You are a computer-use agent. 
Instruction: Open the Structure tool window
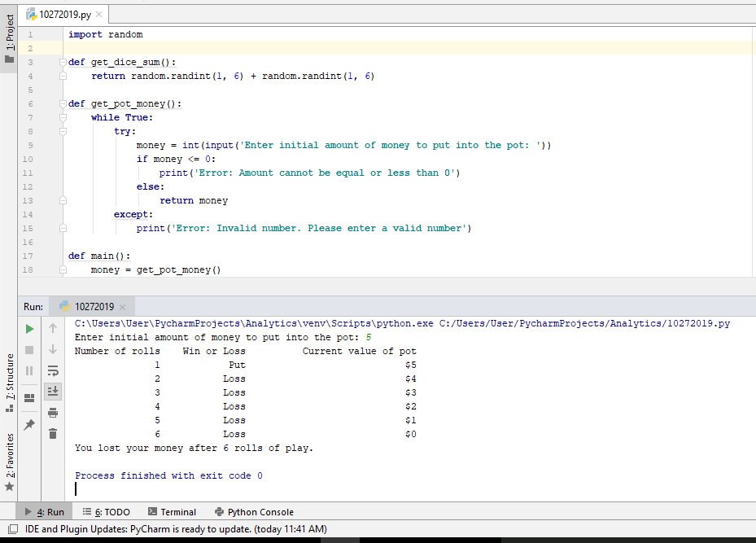point(9,383)
